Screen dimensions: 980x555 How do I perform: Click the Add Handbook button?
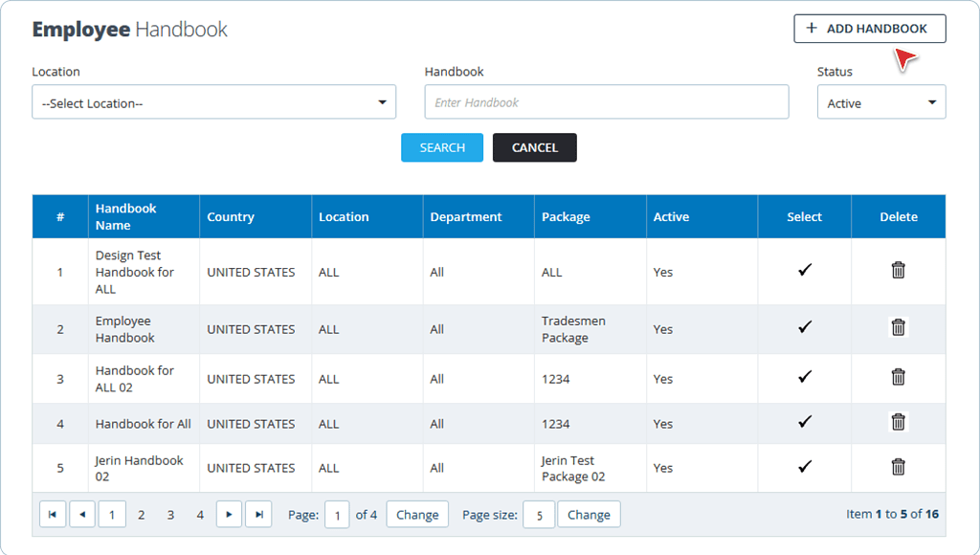click(x=869, y=29)
